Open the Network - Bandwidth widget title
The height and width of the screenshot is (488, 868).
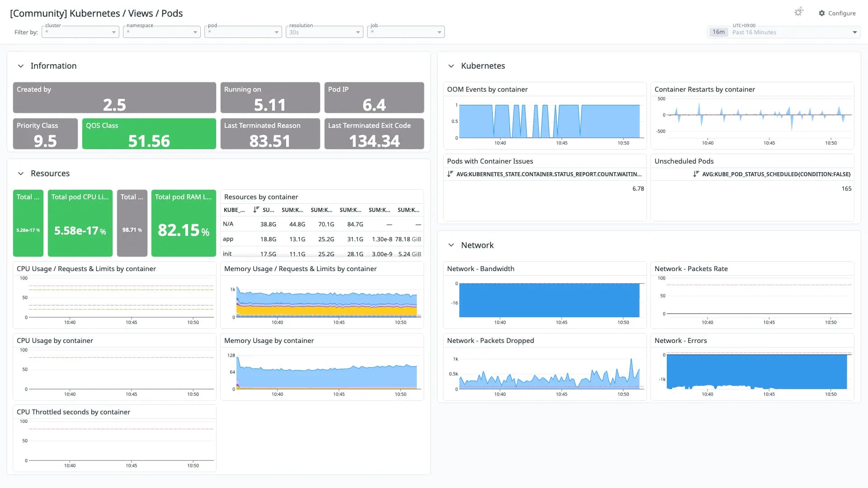tap(481, 269)
